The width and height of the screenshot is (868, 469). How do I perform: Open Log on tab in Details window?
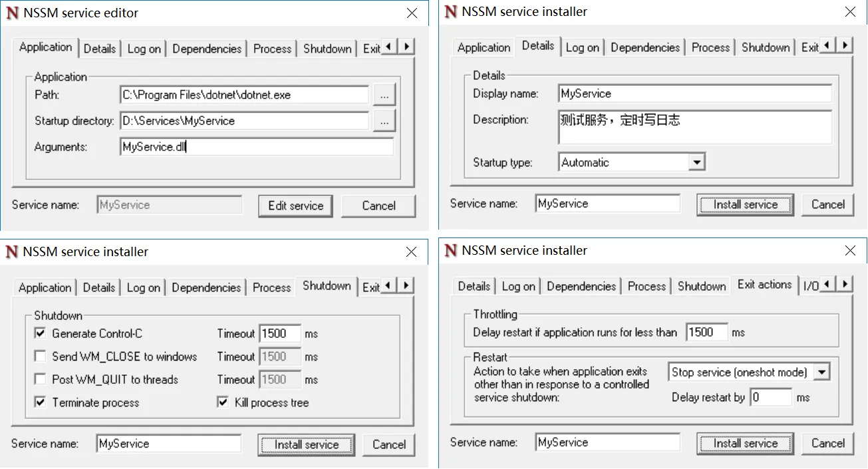click(583, 47)
